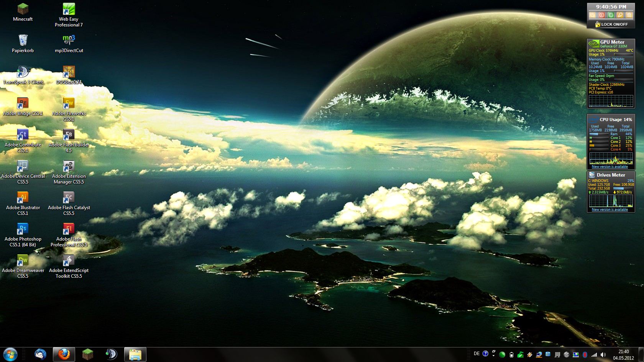This screenshot has height=362, width=644.
Task: Switch to the Firefox taskbar button
Action: [x=64, y=354]
